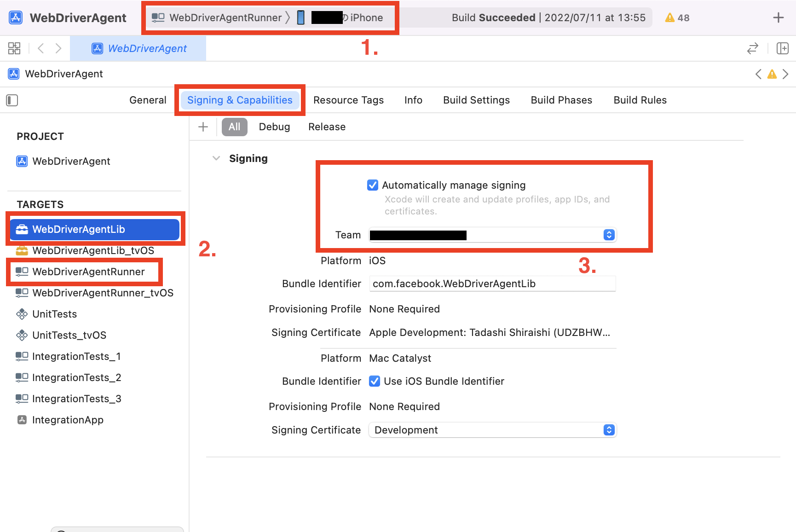The height and width of the screenshot is (532, 796).
Task: Select the WebDriverAgent project in the sidebar
Action: (63, 161)
